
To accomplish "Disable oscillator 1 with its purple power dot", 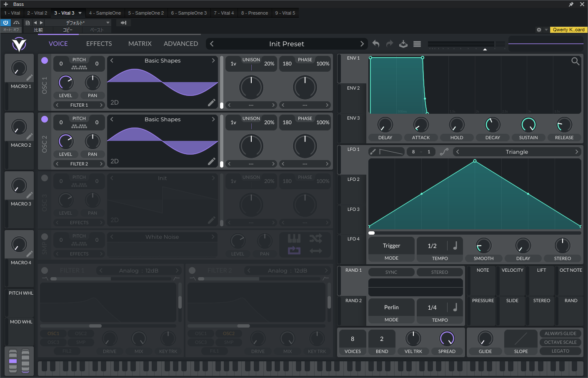I will click(45, 60).
